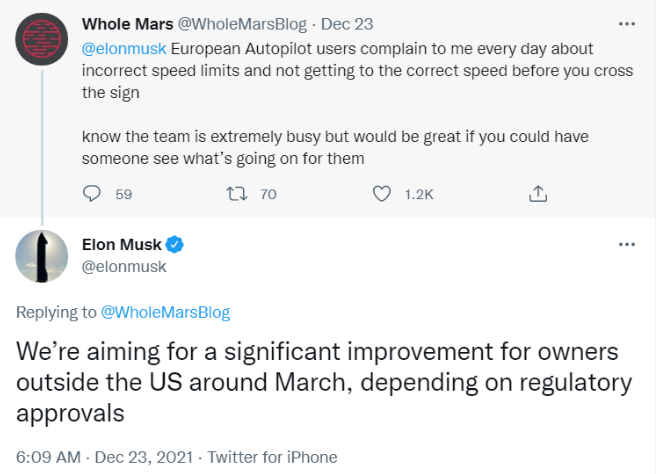Viewport: 667px width, 474px height.
Task: Click the Whole Mars display name
Action: point(128,24)
